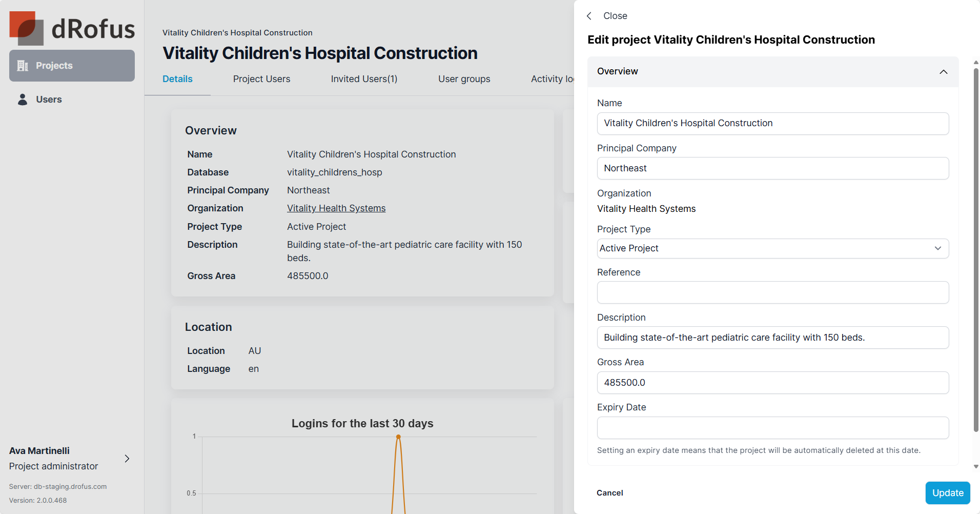Open the Invited Users(1) tab
Screen dimensions: 980x514
(x=364, y=79)
